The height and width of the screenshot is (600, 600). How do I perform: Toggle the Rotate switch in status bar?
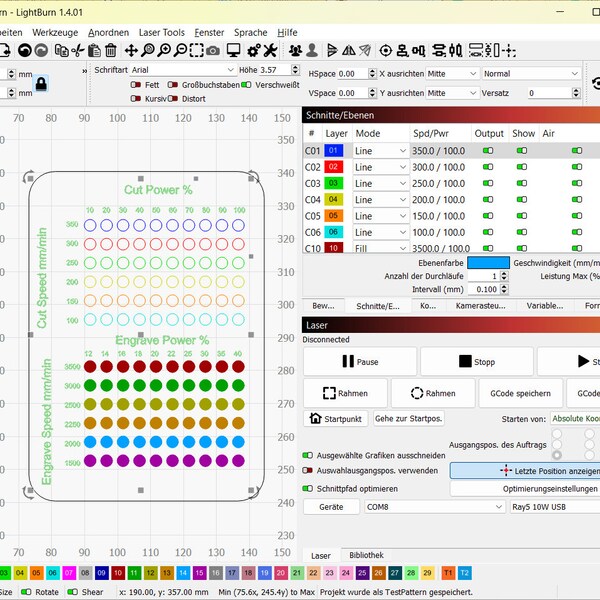(26, 592)
